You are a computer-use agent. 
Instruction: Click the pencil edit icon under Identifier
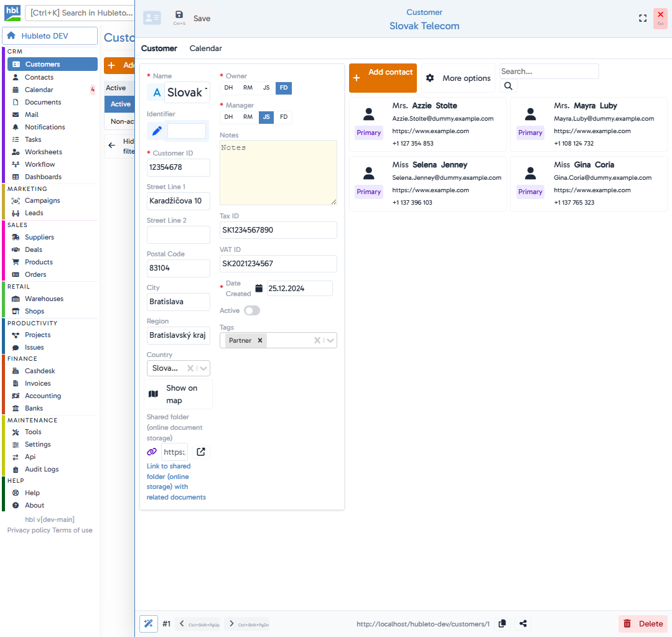(157, 131)
